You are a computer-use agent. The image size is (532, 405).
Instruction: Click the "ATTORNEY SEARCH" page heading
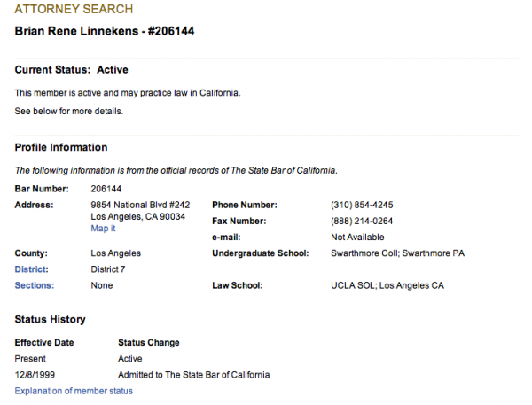pos(74,10)
